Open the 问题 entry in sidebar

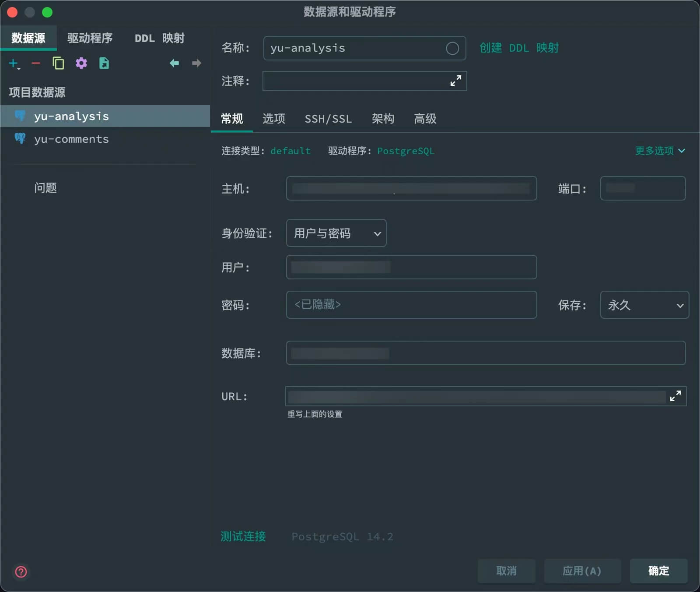(x=45, y=188)
